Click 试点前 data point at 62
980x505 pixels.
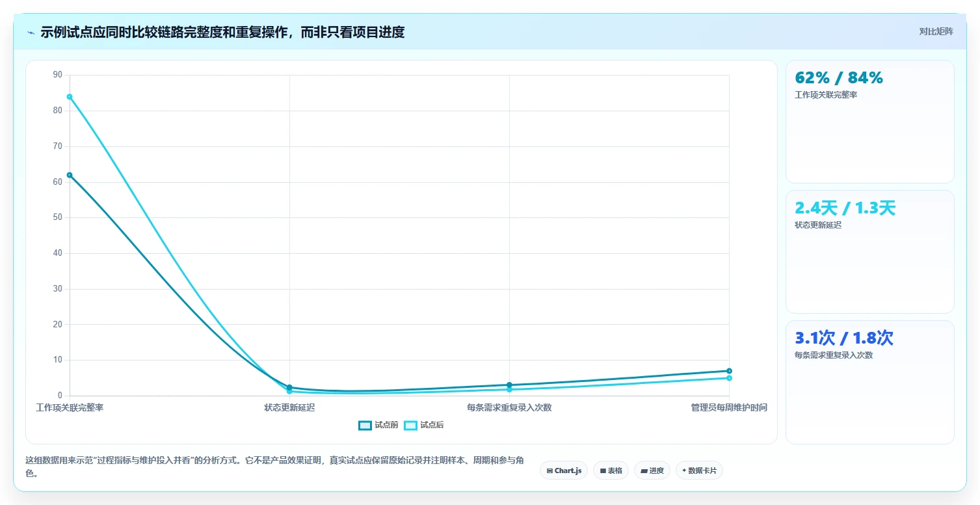pos(70,175)
